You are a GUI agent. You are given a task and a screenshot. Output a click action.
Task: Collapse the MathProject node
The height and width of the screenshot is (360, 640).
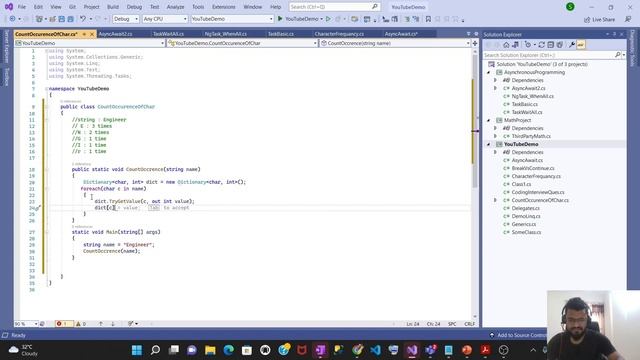click(489, 120)
